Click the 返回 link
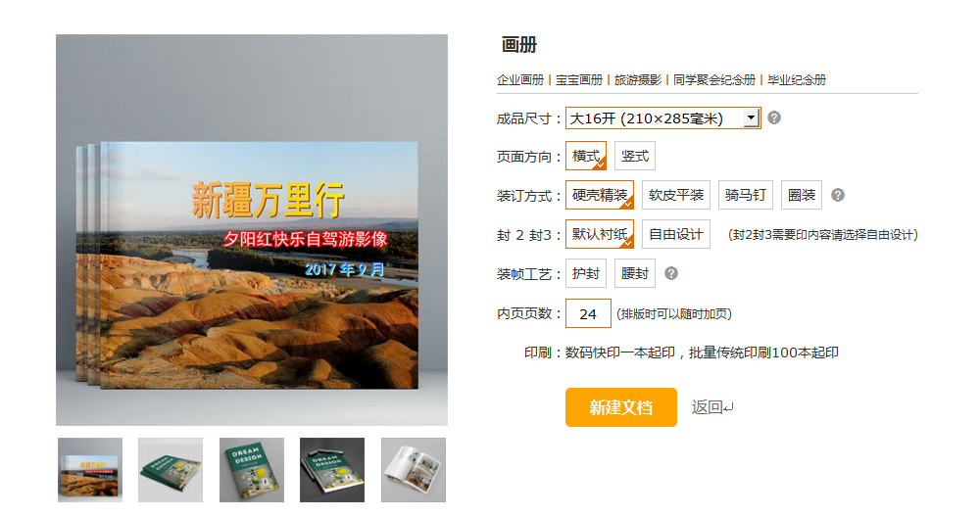The width and height of the screenshot is (980, 517). 711,407
